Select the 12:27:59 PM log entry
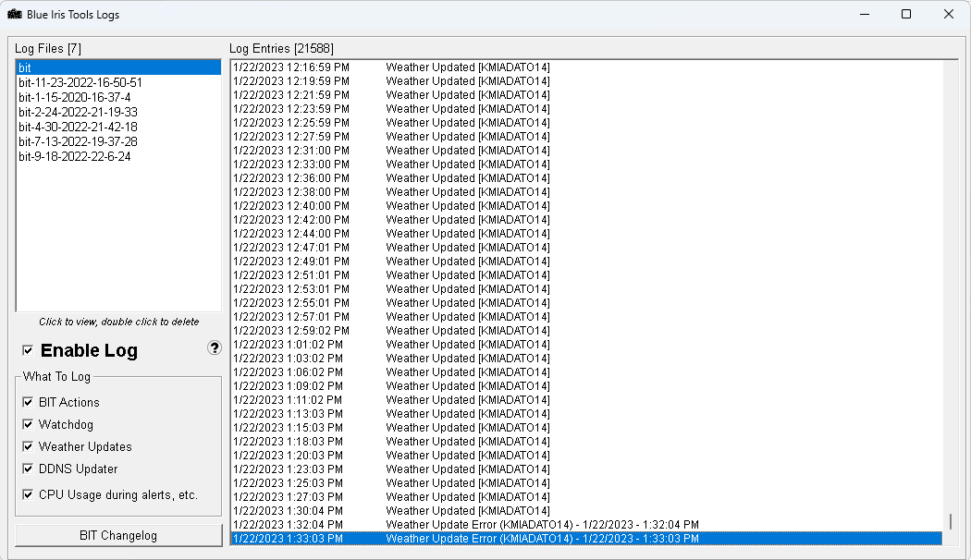 586,136
